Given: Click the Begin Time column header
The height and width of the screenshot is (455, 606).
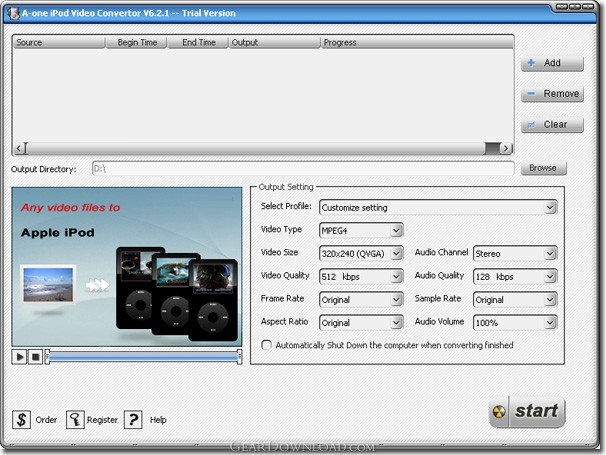Looking at the screenshot, I should [136, 43].
